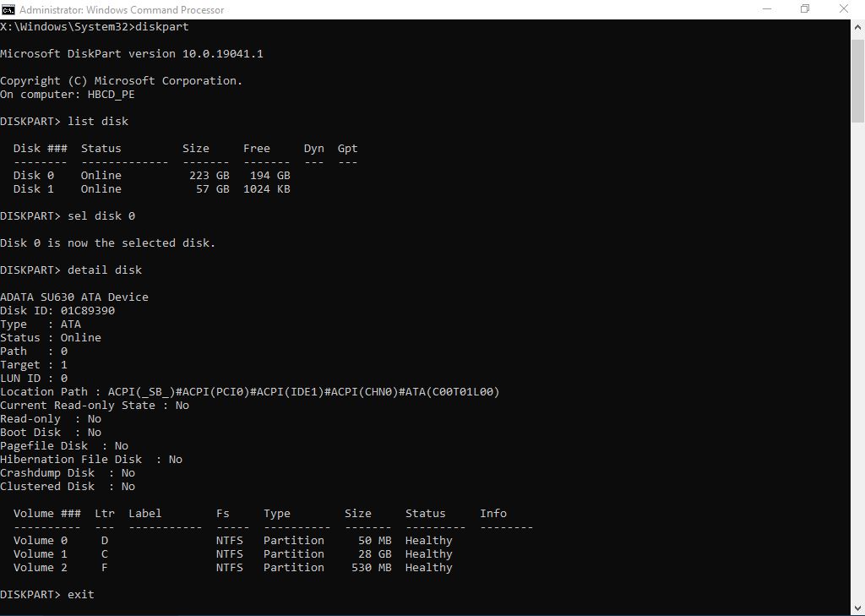The image size is (865, 616).
Task: Click the 'exit' command at the last prompt
Action: 81,595
